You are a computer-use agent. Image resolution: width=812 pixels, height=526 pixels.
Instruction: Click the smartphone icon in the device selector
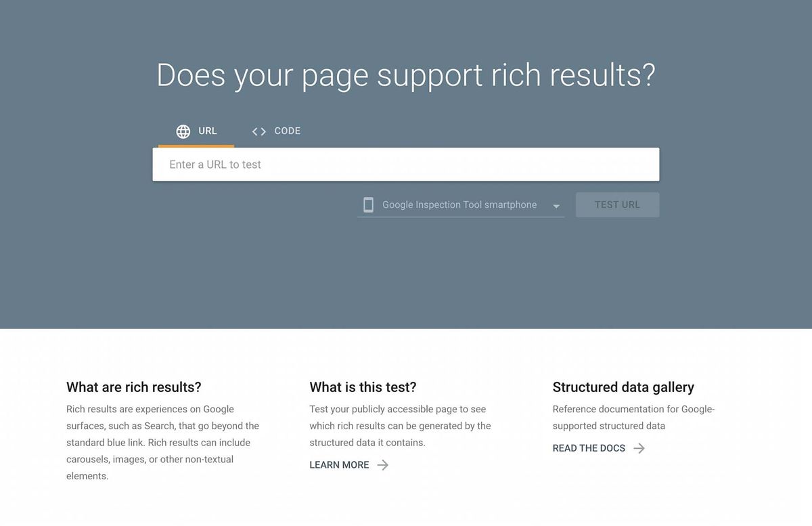pyautogui.click(x=369, y=204)
